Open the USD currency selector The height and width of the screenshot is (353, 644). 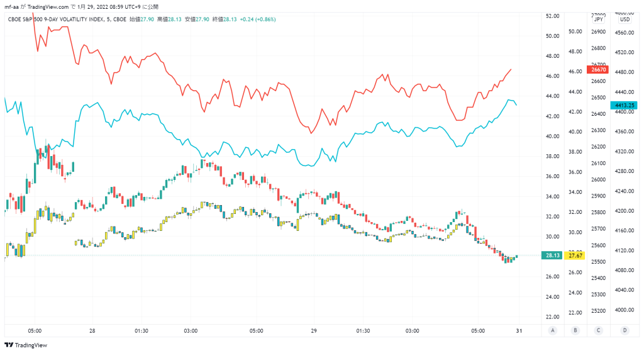click(x=625, y=20)
